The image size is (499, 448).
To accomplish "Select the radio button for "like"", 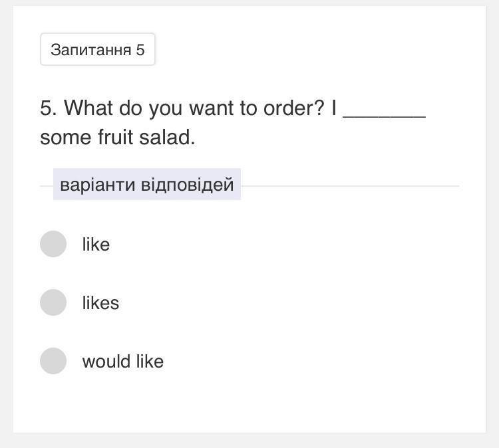I will 53,244.
